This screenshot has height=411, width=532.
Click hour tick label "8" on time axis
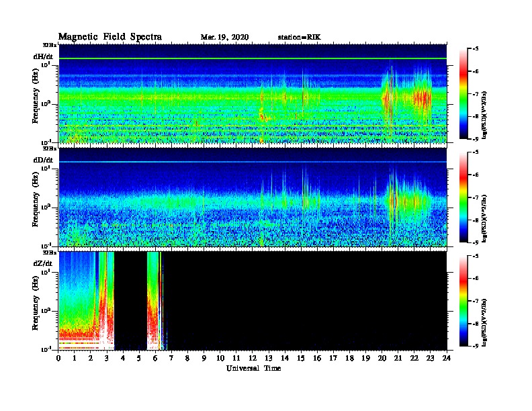pos(187,358)
